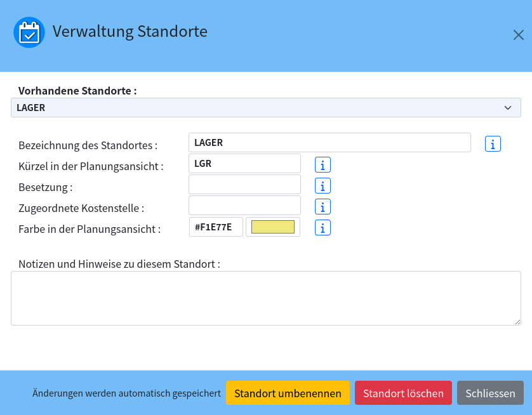Click the Standort umbenennen button

click(x=288, y=393)
